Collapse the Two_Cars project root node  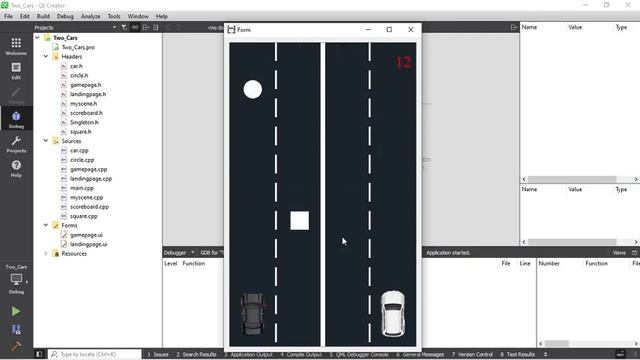(37, 38)
